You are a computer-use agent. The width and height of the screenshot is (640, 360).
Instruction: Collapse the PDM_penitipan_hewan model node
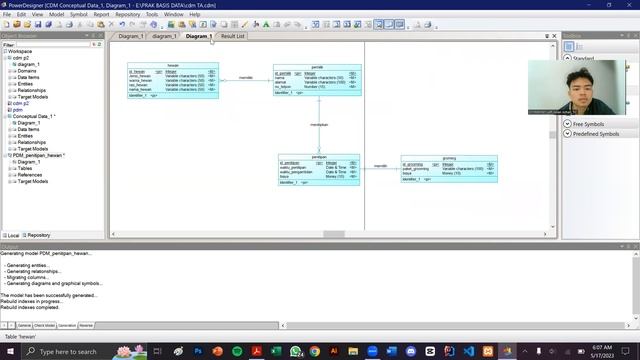coord(5,156)
